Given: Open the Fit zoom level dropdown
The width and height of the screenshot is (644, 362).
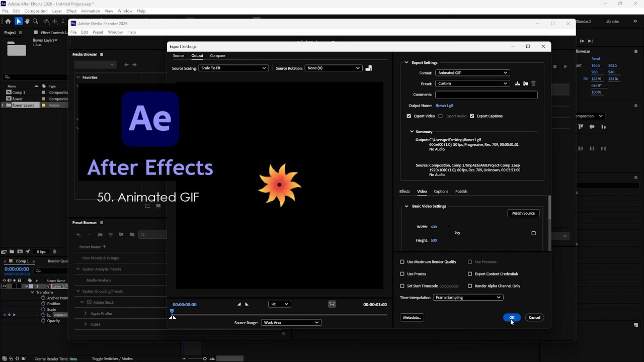Looking at the screenshot, I should pyautogui.click(x=279, y=304).
